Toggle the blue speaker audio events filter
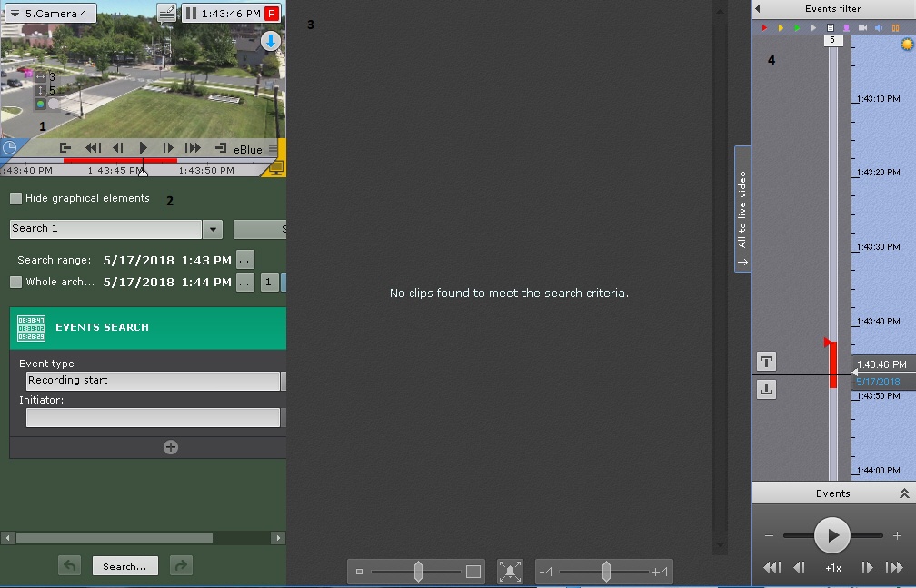Screen dimensions: 916x588 point(879,28)
